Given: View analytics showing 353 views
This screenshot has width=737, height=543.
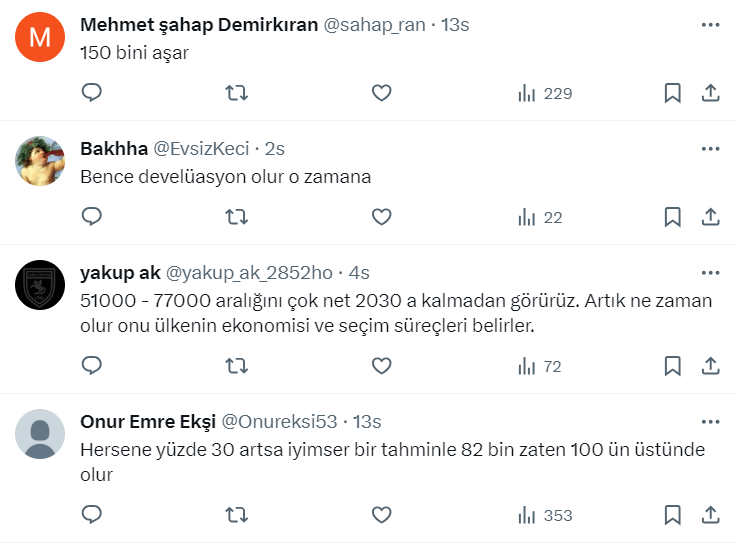Looking at the screenshot, I should pos(546,515).
